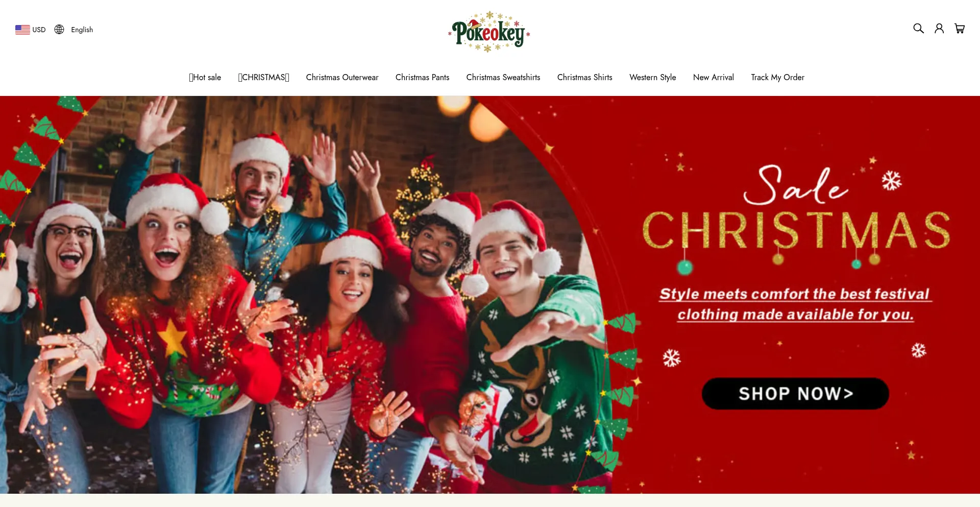Browse the Western Style category
Screen dimensions: 980x507
(653, 78)
